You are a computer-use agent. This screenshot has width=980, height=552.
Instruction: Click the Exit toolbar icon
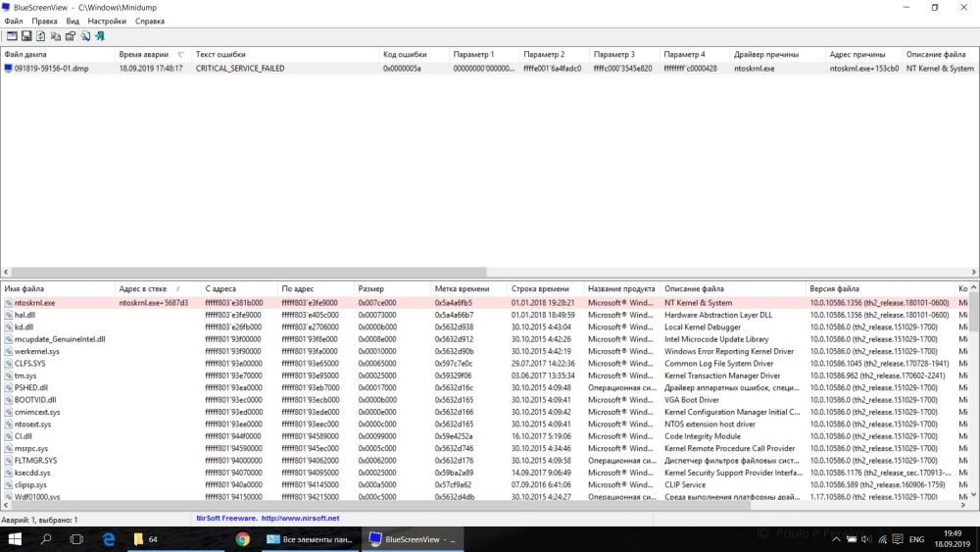[99, 36]
